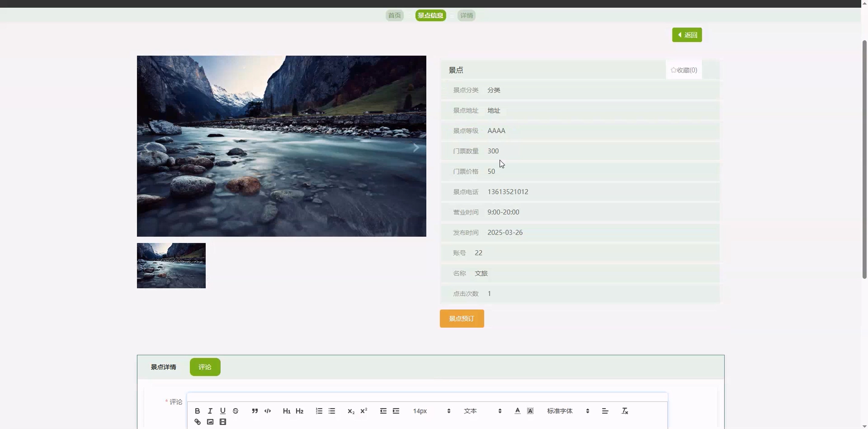
Task: Insert a blockquote in the comment
Action: pyautogui.click(x=255, y=411)
